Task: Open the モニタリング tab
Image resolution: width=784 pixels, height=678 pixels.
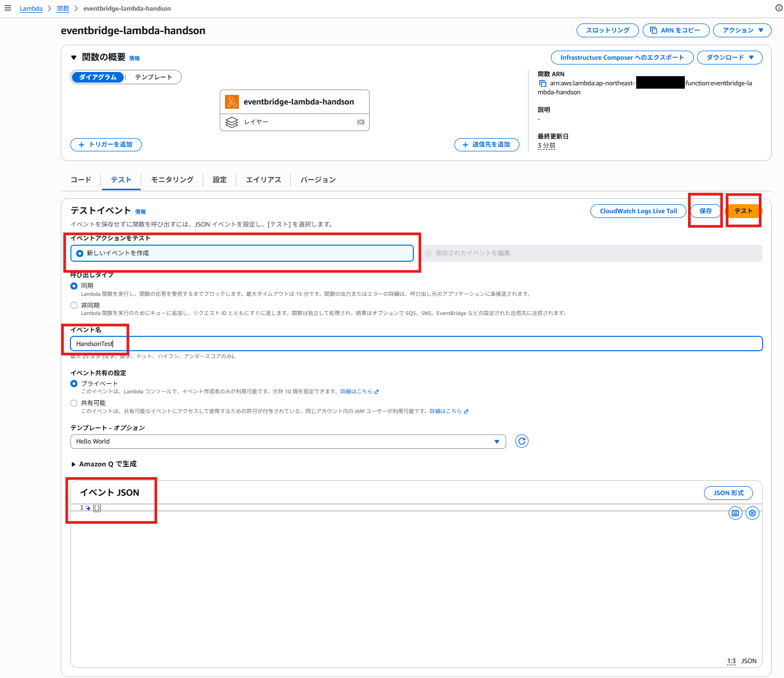Action: pyautogui.click(x=172, y=180)
